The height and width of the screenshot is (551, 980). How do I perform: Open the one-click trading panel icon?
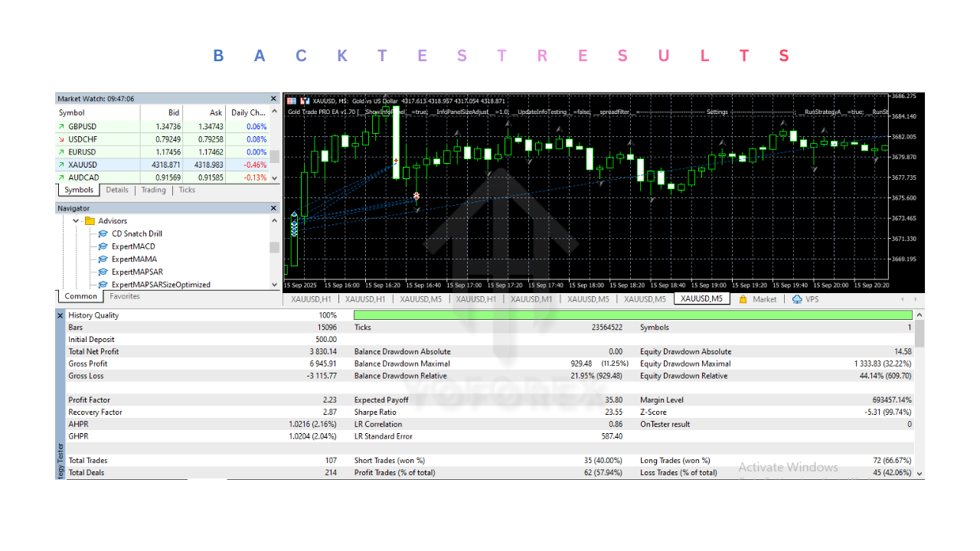click(292, 100)
